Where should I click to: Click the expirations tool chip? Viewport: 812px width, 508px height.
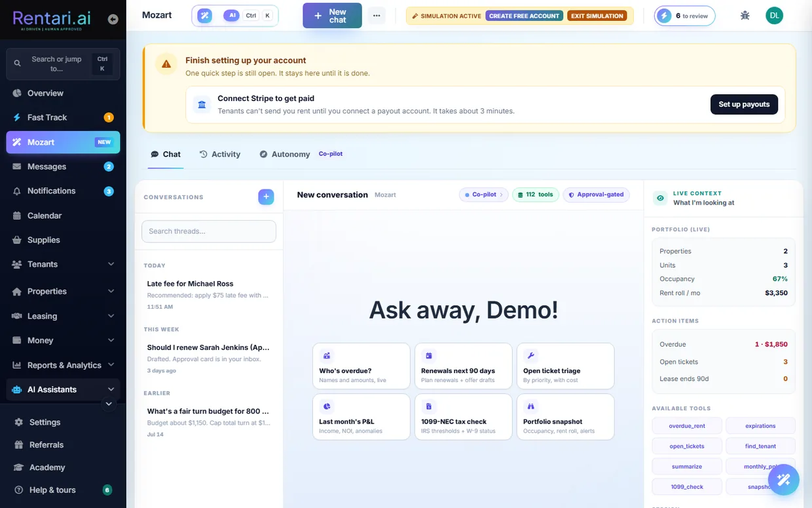pyautogui.click(x=760, y=426)
